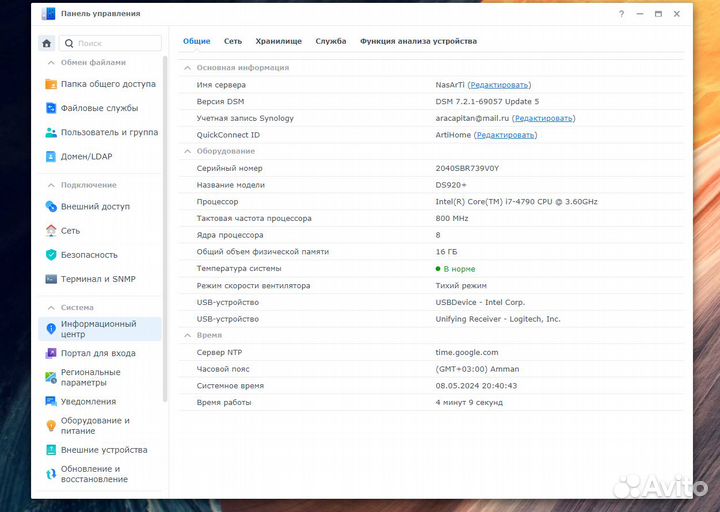Click the DSM version value 7.2.1-69057 Update 5

487,101
